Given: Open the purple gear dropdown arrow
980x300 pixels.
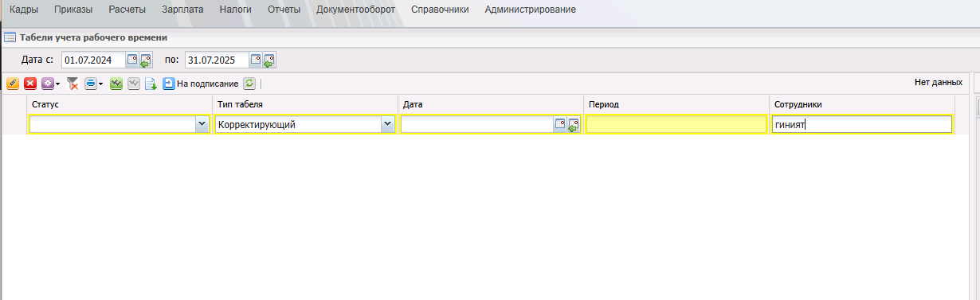Looking at the screenshot, I should (58, 84).
